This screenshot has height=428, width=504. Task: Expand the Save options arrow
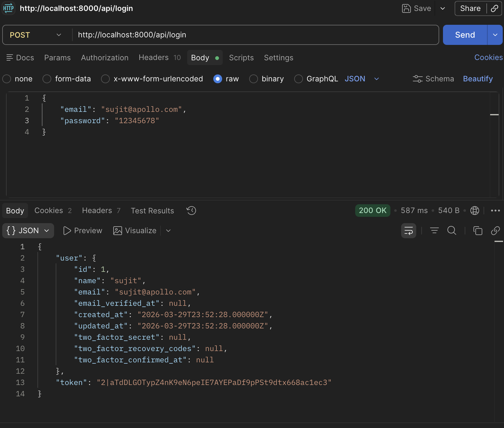pyautogui.click(x=443, y=8)
